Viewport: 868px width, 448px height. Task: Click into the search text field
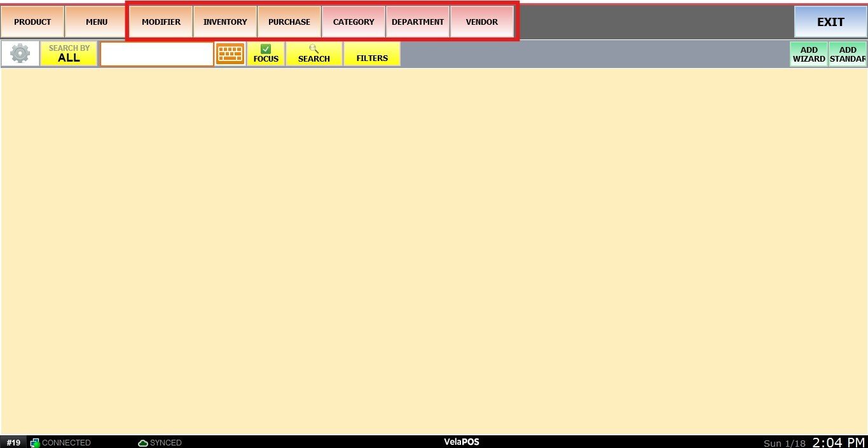pyautogui.click(x=157, y=54)
